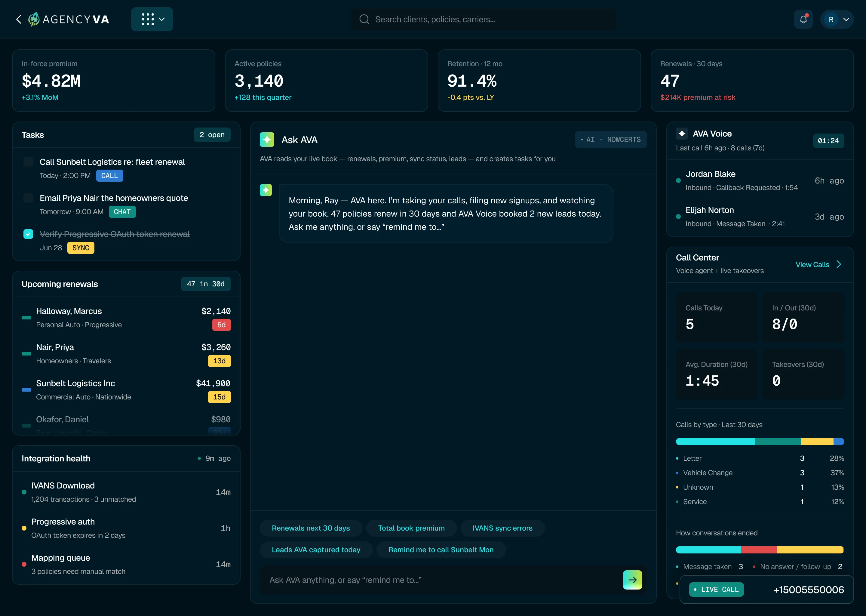Open Halloway, Marcus renewal row
The image size is (866, 616).
click(x=126, y=318)
